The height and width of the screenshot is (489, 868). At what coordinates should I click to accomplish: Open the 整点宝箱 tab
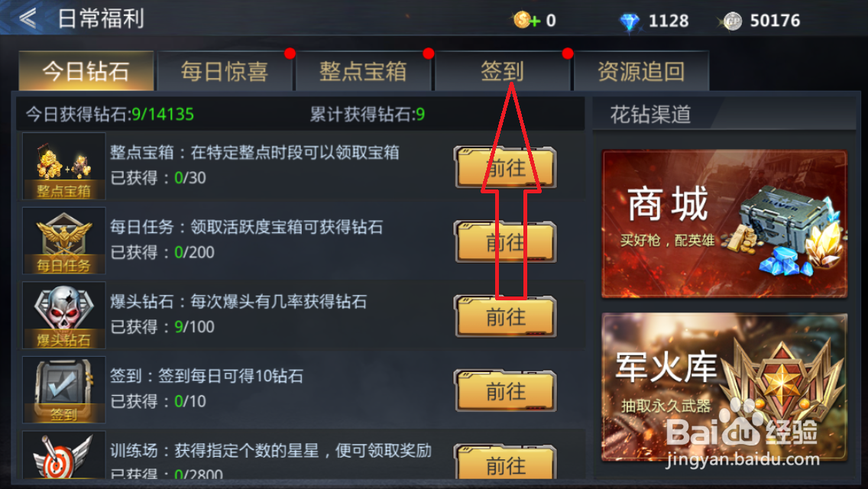point(363,71)
